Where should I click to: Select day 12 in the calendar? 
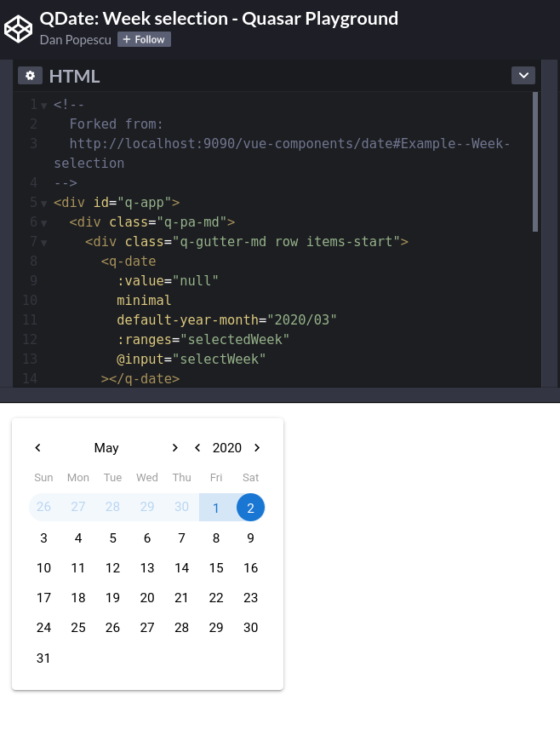pyautogui.click(x=112, y=568)
